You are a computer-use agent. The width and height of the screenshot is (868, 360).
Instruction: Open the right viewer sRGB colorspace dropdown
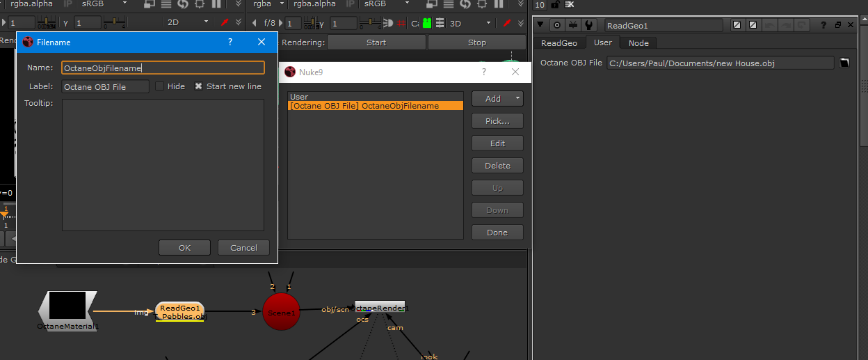pyautogui.click(x=386, y=4)
